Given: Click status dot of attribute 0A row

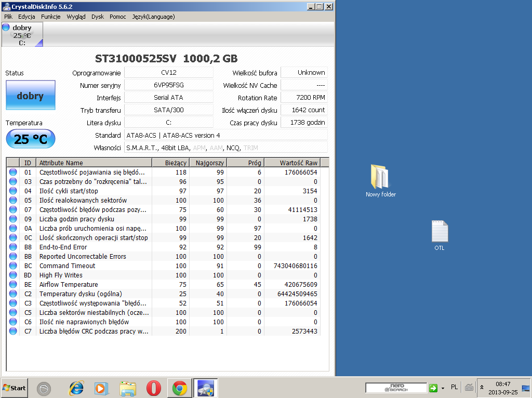Looking at the screenshot, I should pos(13,228).
